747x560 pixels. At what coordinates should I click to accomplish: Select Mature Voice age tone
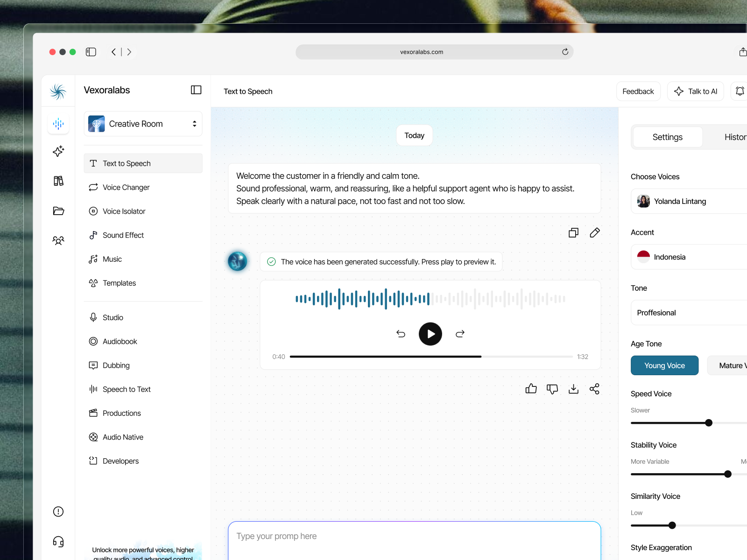click(727, 365)
